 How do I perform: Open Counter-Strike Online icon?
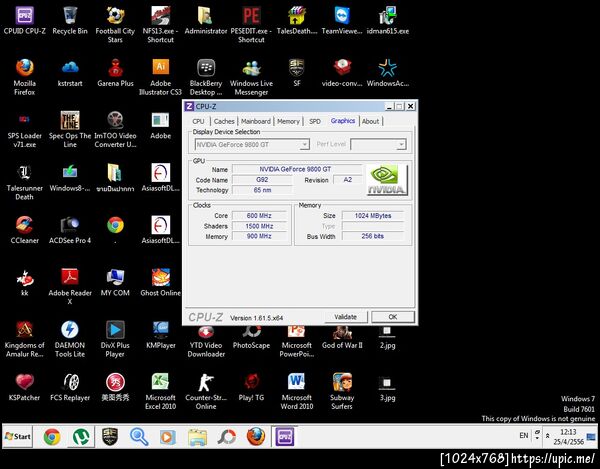point(206,391)
